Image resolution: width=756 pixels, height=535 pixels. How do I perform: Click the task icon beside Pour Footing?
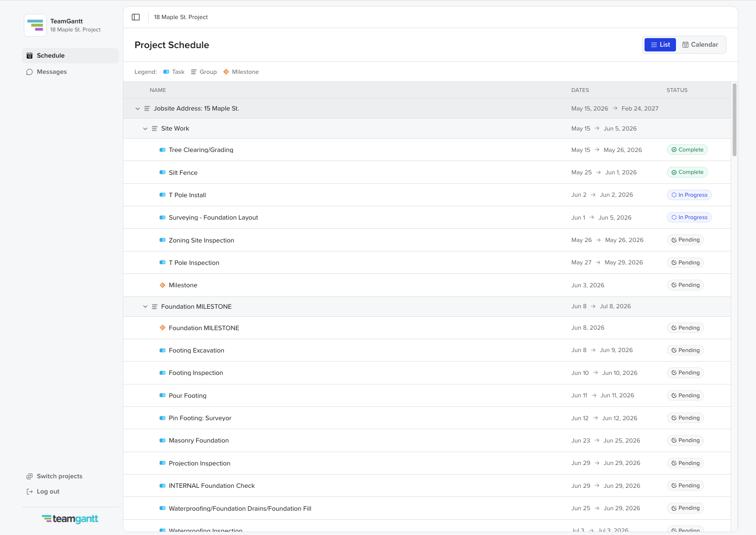click(x=162, y=395)
